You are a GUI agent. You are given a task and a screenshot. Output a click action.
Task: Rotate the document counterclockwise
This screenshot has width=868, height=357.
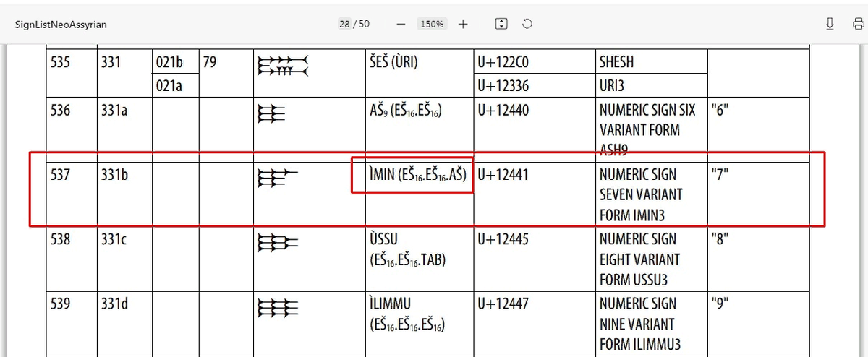coord(527,24)
